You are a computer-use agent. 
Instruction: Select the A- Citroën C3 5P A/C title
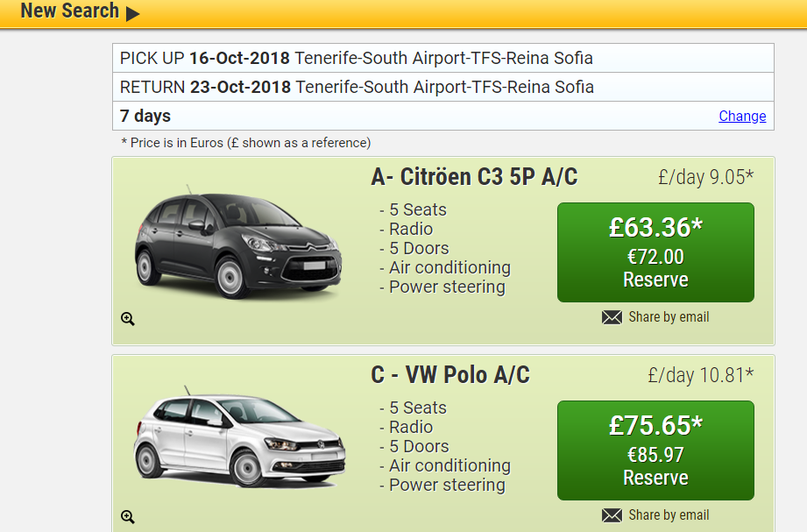(474, 177)
